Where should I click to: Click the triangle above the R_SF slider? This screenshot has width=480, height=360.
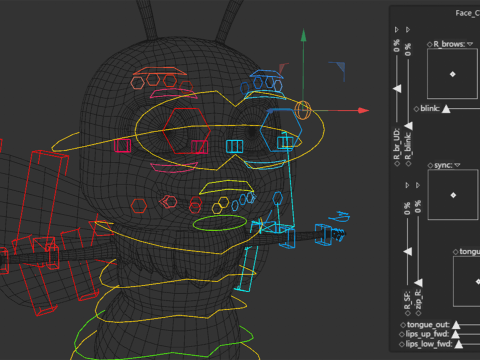407,185
